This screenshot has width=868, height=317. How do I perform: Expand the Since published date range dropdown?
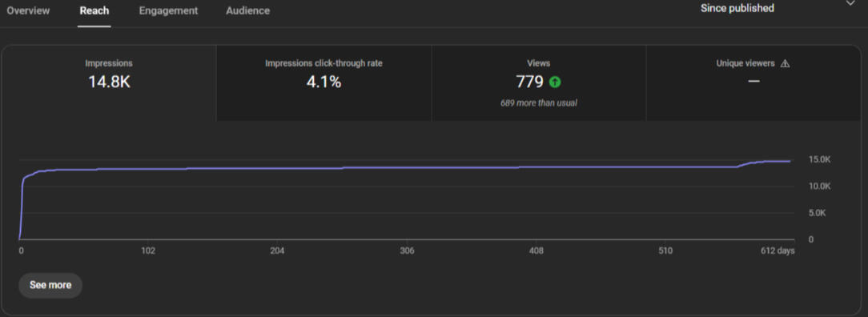[x=778, y=8]
